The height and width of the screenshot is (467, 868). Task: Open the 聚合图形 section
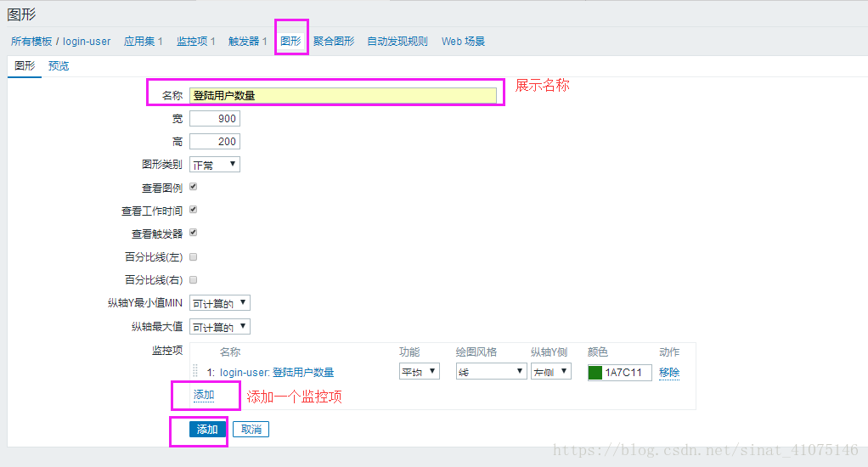[x=334, y=42]
